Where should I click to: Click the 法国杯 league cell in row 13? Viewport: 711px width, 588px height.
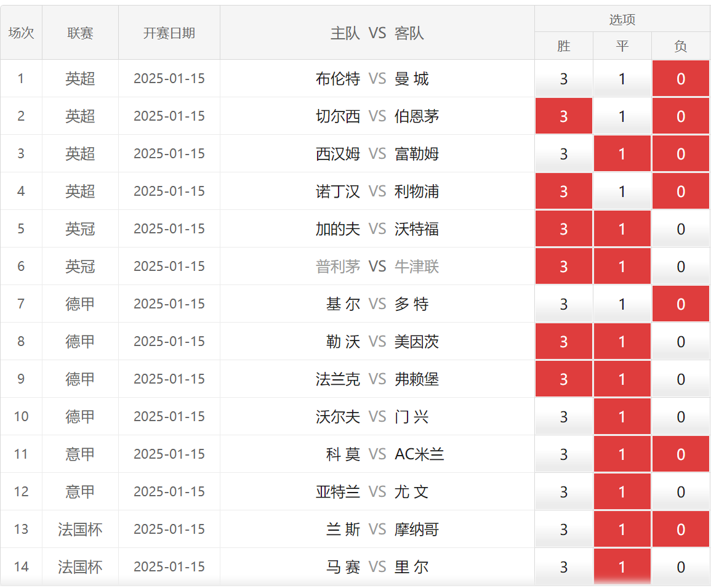80,529
